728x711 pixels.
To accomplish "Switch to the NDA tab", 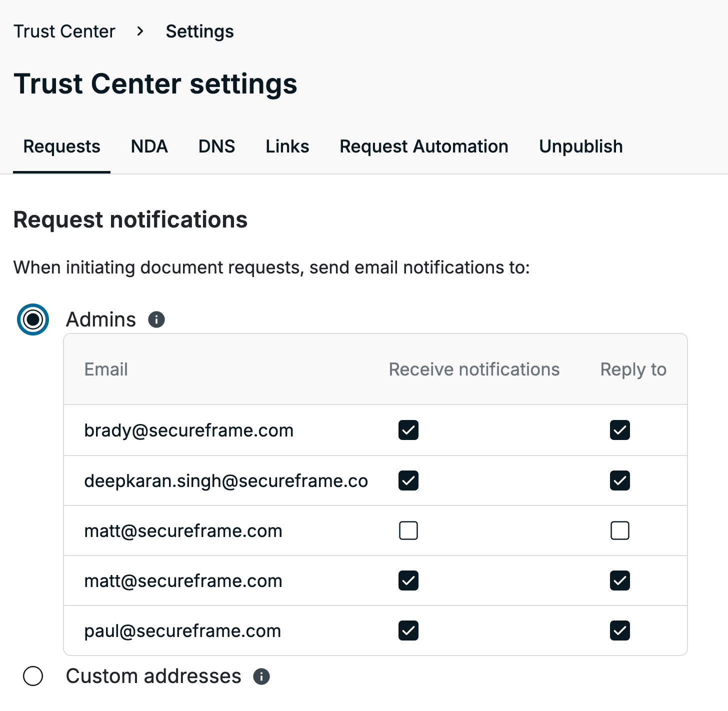I will point(149,146).
